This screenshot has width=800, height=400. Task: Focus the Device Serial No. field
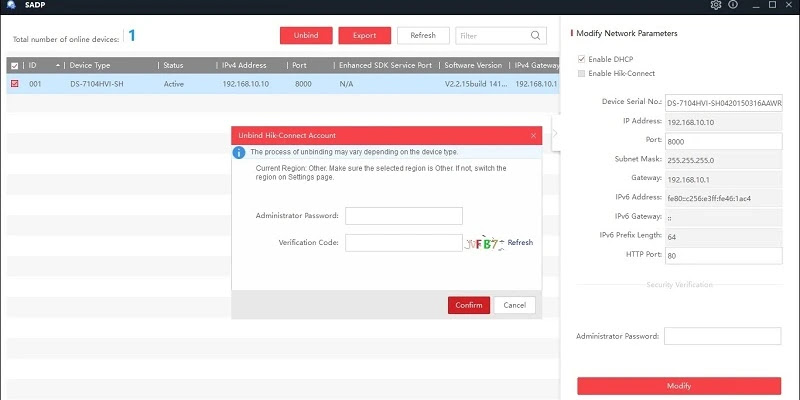723,103
